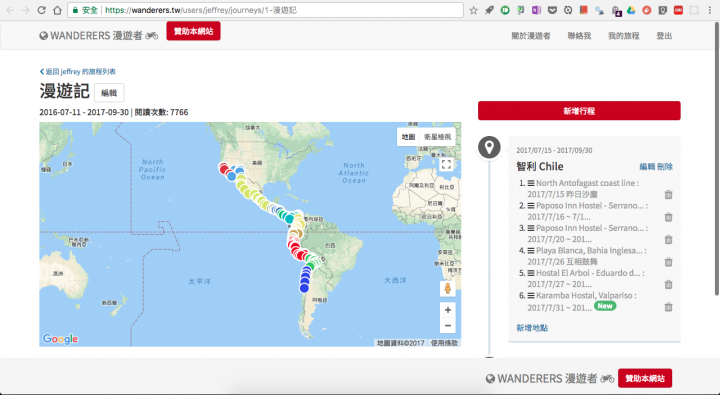720x395 pixels.
Task: Open the Google Drive extension icon
Action: (631, 10)
